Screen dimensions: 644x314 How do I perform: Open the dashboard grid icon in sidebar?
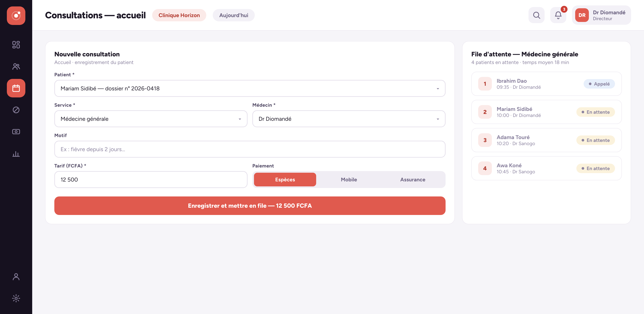(x=16, y=44)
